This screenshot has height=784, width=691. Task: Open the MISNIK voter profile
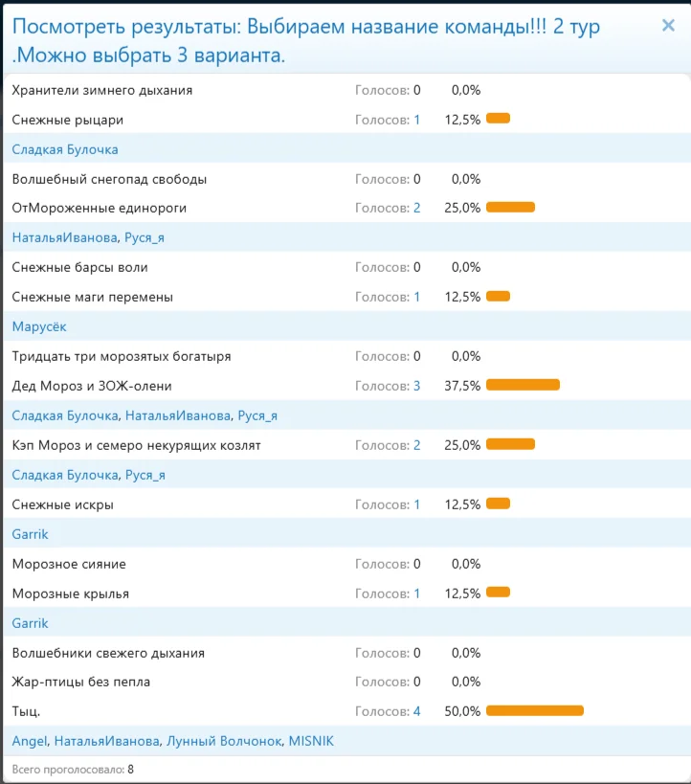pyautogui.click(x=311, y=741)
